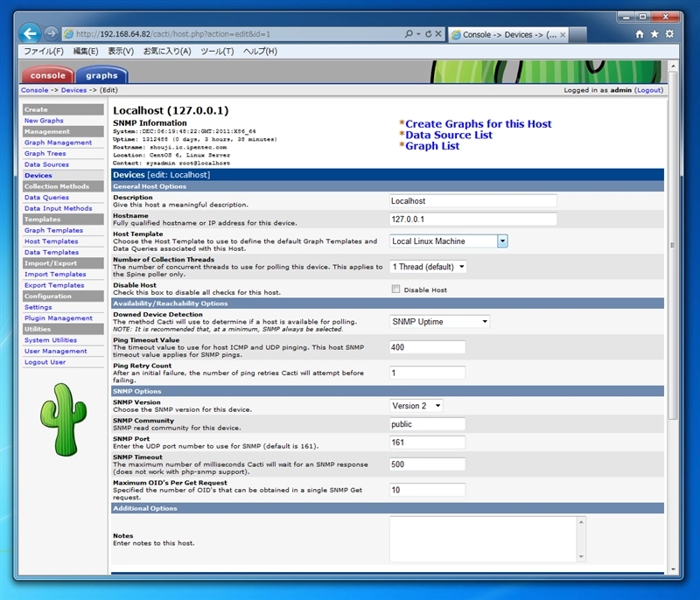Open the 編集(E) menu
This screenshot has width=700, height=600.
[86, 52]
